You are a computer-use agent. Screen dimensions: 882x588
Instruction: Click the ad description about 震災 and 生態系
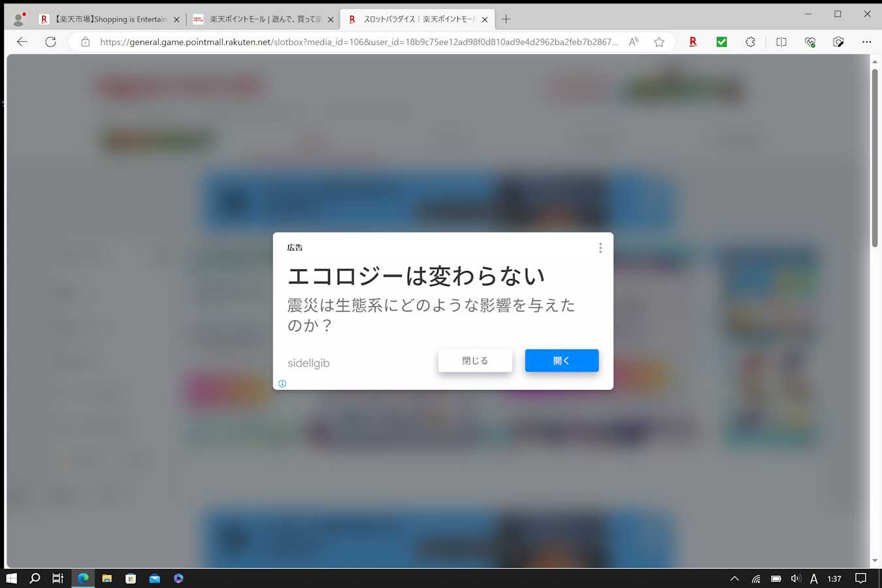[431, 315]
